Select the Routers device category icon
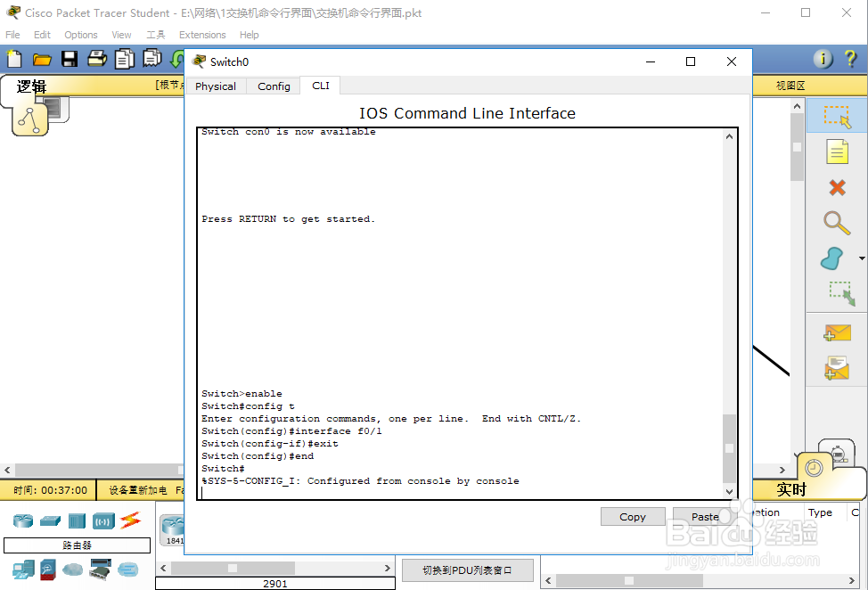Image resolution: width=868 pixels, height=590 pixels. tap(23, 520)
